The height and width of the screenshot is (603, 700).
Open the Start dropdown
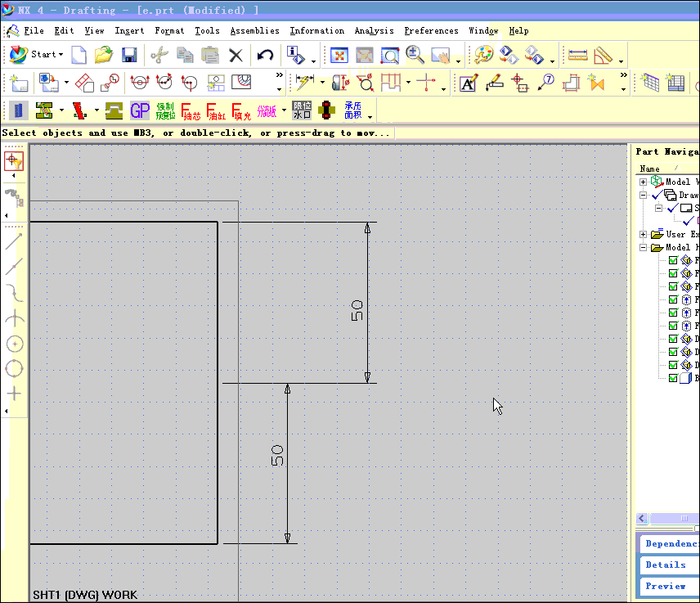[37, 55]
